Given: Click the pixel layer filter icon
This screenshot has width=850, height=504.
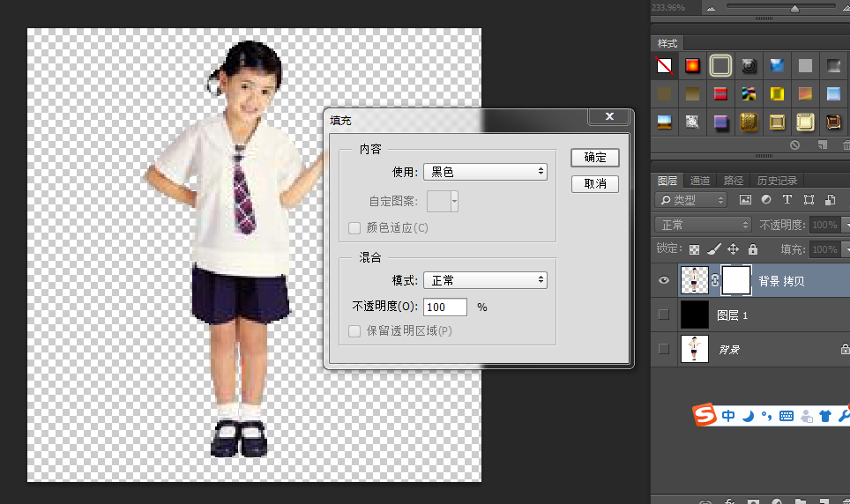Looking at the screenshot, I should pyautogui.click(x=745, y=200).
